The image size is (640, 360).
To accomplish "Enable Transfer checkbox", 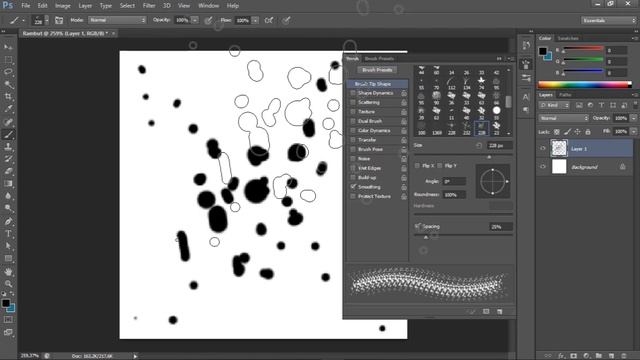I will [353, 140].
